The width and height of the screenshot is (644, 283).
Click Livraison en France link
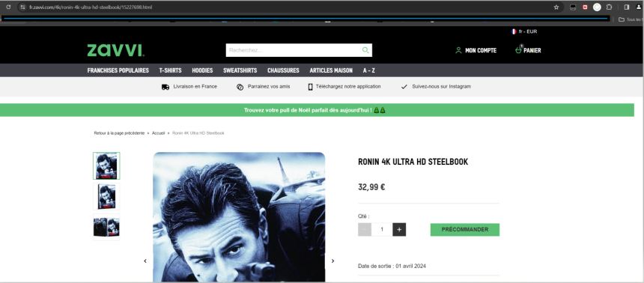pos(195,87)
